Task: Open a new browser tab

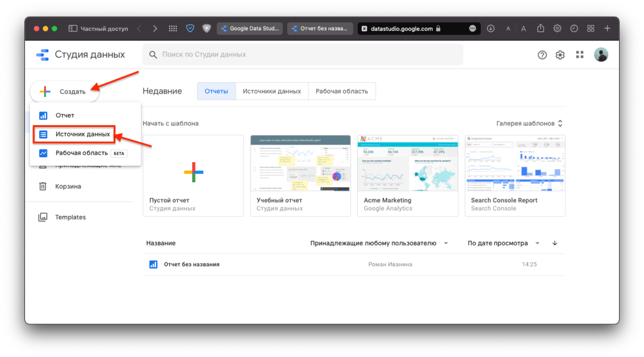Action: click(x=608, y=29)
